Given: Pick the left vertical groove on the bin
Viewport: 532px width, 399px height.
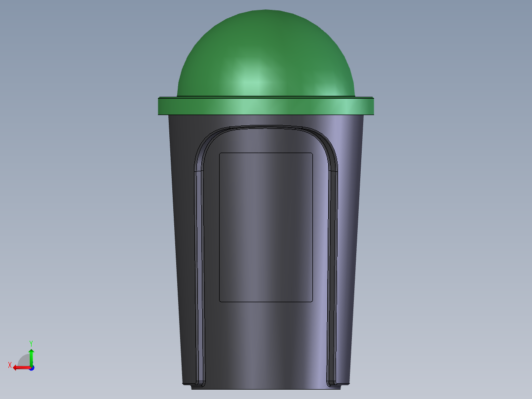Looking at the screenshot, I should 200,278.
